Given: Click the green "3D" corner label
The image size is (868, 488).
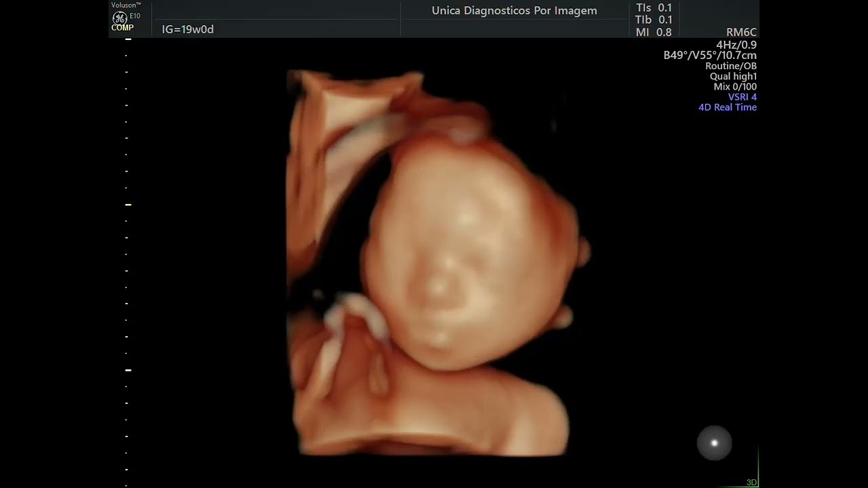Looking at the screenshot, I should [x=751, y=483].
